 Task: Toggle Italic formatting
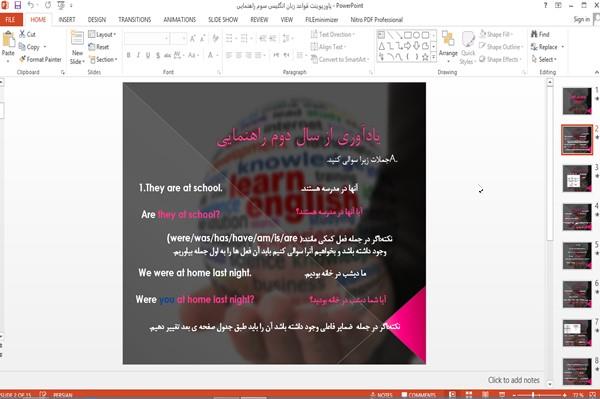[138, 55]
